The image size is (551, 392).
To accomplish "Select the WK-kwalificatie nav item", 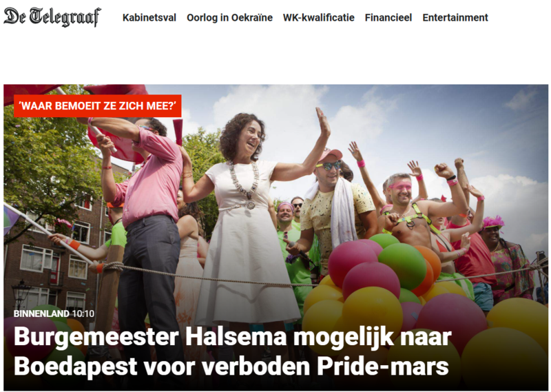I will click(x=319, y=18).
